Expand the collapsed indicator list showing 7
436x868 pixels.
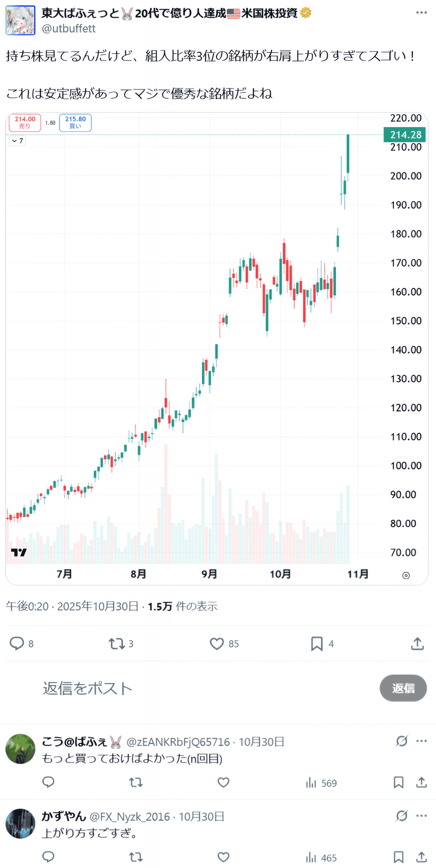(17, 141)
